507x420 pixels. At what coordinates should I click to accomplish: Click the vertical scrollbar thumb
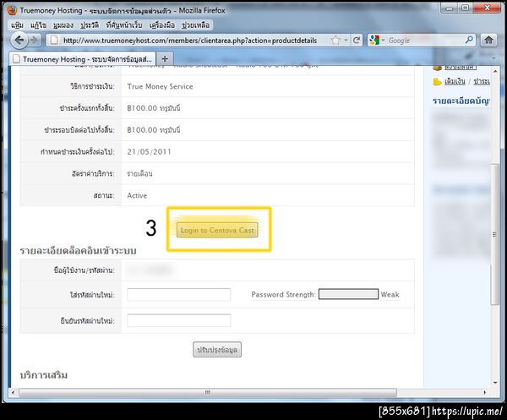tap(494, 234)
